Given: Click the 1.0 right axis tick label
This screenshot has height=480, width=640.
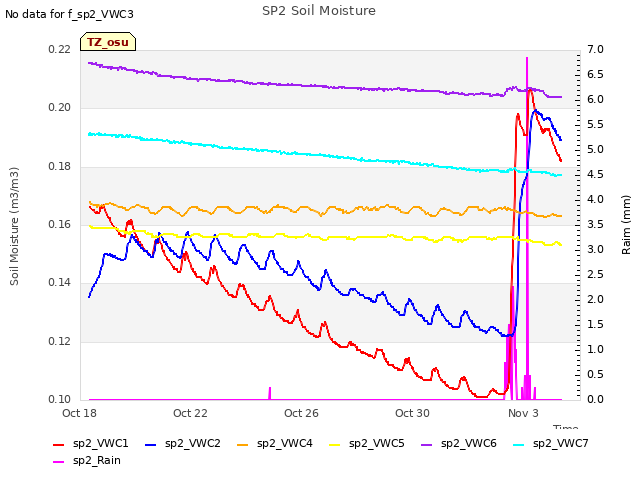Looking at the screenshot, I should [595, 350].
